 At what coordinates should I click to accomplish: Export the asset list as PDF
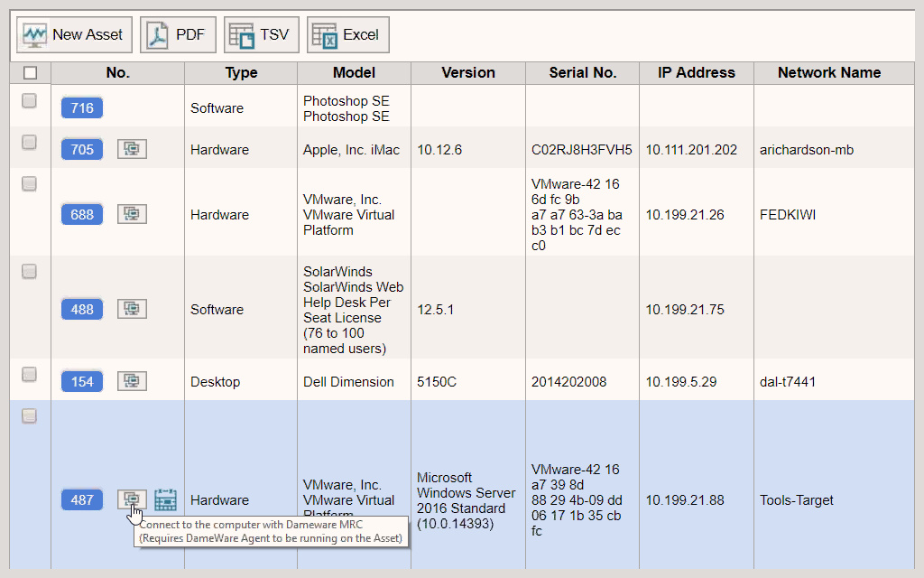pyautogui.click(x=178, y=35)
